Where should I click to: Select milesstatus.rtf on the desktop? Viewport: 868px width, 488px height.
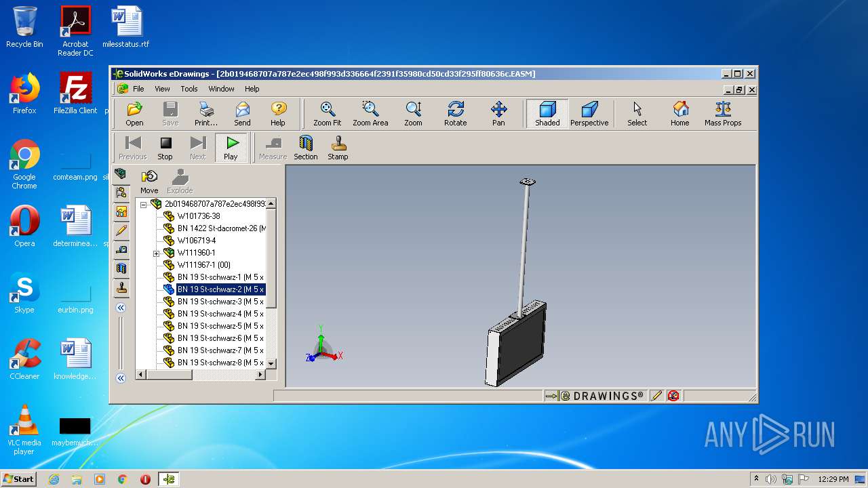[x=126, y=27]
